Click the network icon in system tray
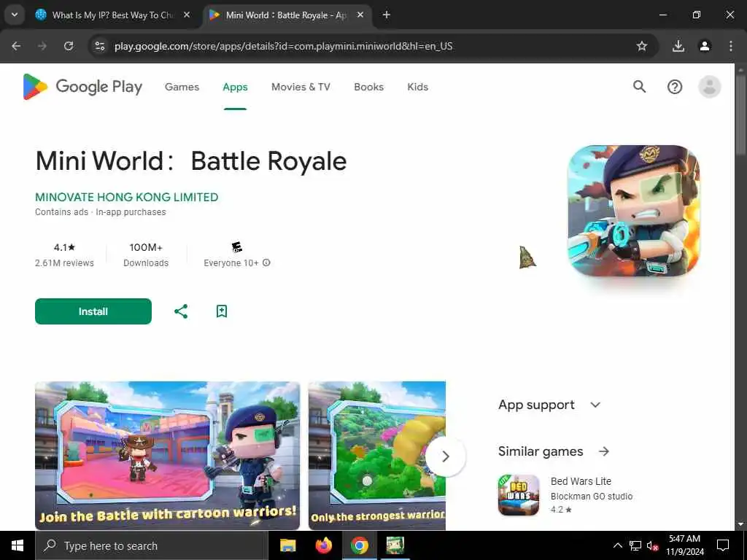 (635, 545)
